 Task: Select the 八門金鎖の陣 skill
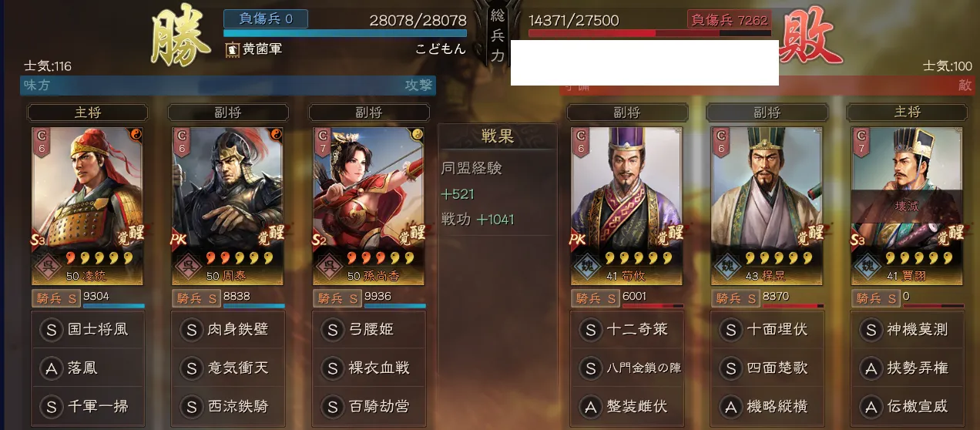point(627,368)
